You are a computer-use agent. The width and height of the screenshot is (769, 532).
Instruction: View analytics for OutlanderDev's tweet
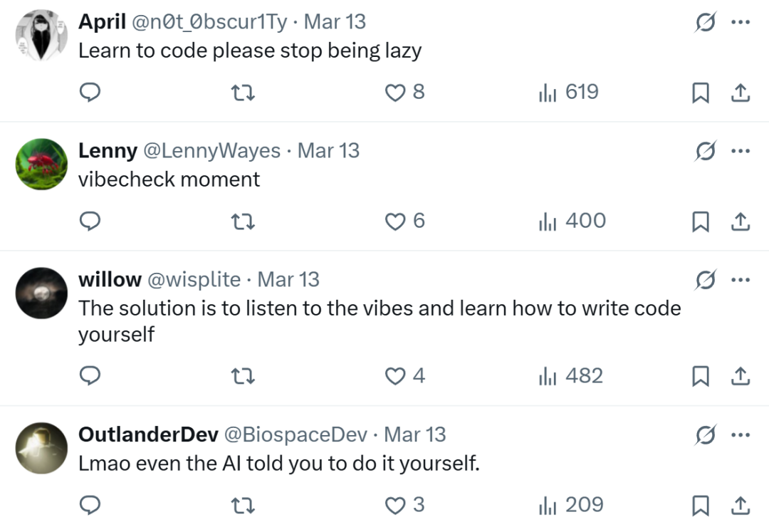[571, 505]
